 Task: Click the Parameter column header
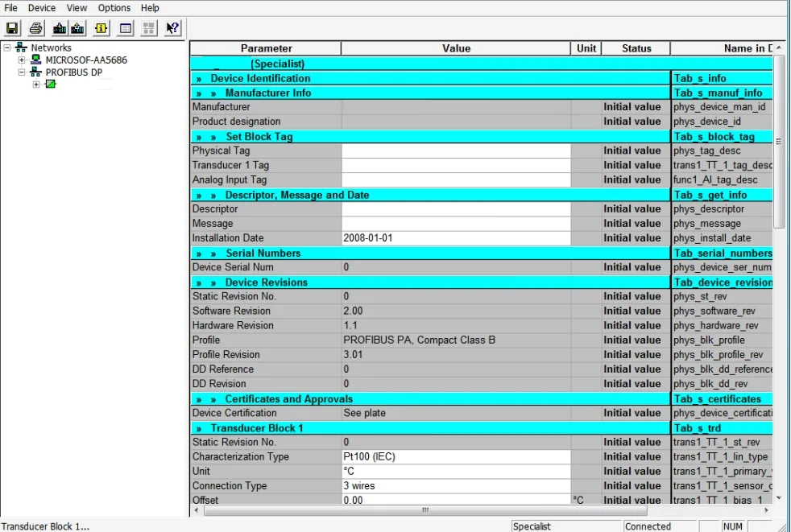266,48
